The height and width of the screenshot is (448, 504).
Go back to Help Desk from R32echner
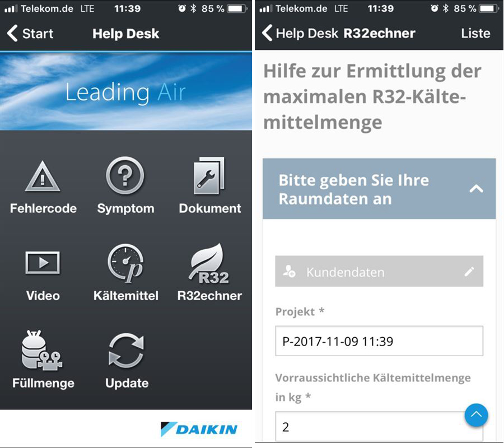300,33
